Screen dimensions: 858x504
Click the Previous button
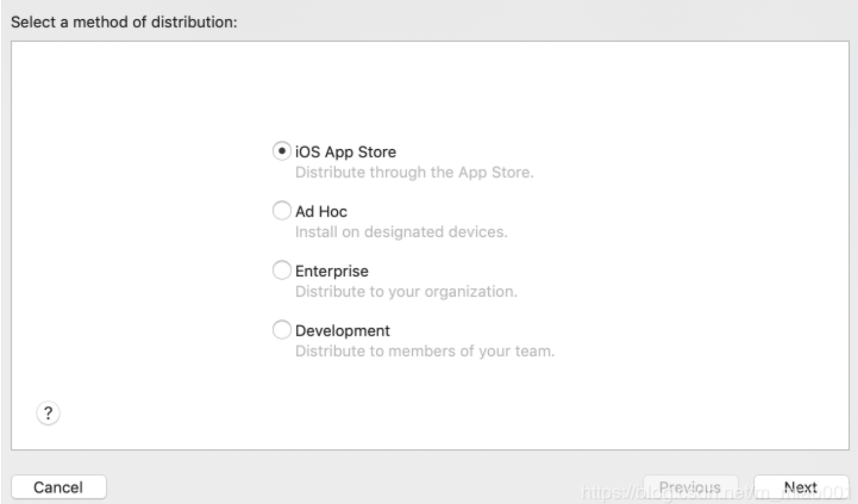point(691,487)
